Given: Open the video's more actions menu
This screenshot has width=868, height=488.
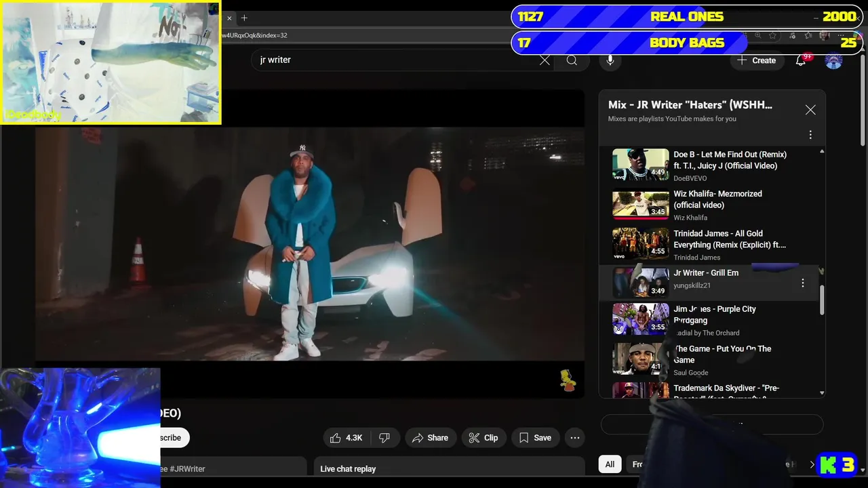Looking at the screenshot, I should [x=575, y=438].
